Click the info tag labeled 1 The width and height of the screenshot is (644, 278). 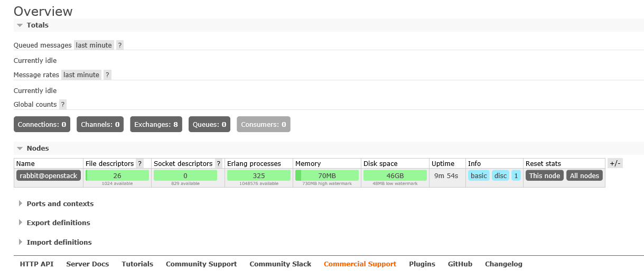[516, 175]
